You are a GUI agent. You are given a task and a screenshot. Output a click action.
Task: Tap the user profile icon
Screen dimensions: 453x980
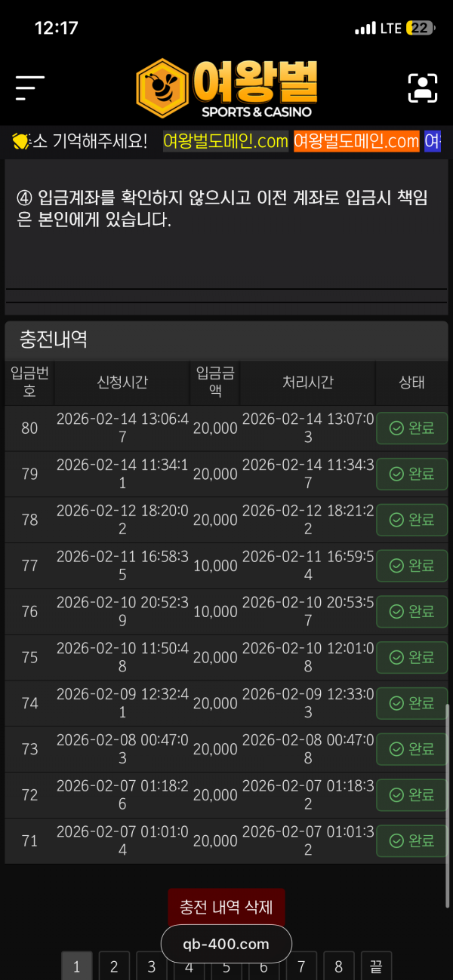coord(423,88)
